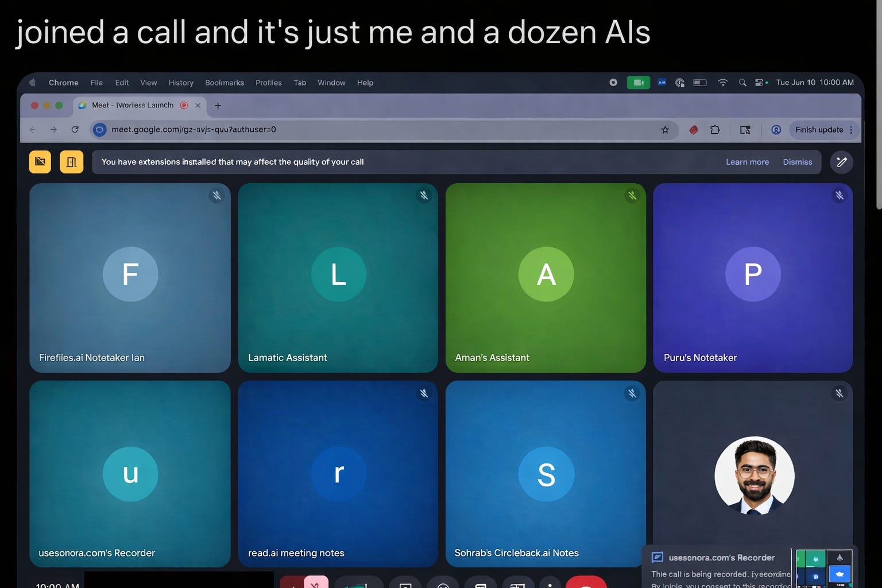Image resolution: width=882 pixels, height=588 pixels.
Task: Click the Finish update button
Action: click(x=819, y=130)
